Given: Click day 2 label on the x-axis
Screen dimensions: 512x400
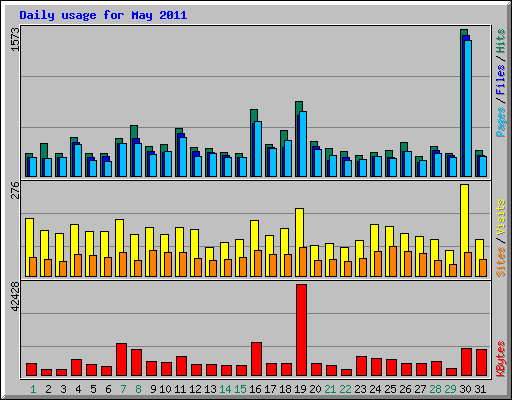Looking at the screenshot, I should coord(48,389).
